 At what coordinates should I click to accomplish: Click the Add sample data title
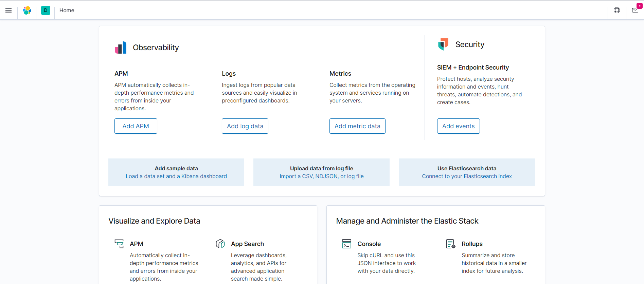click(176, 168)
